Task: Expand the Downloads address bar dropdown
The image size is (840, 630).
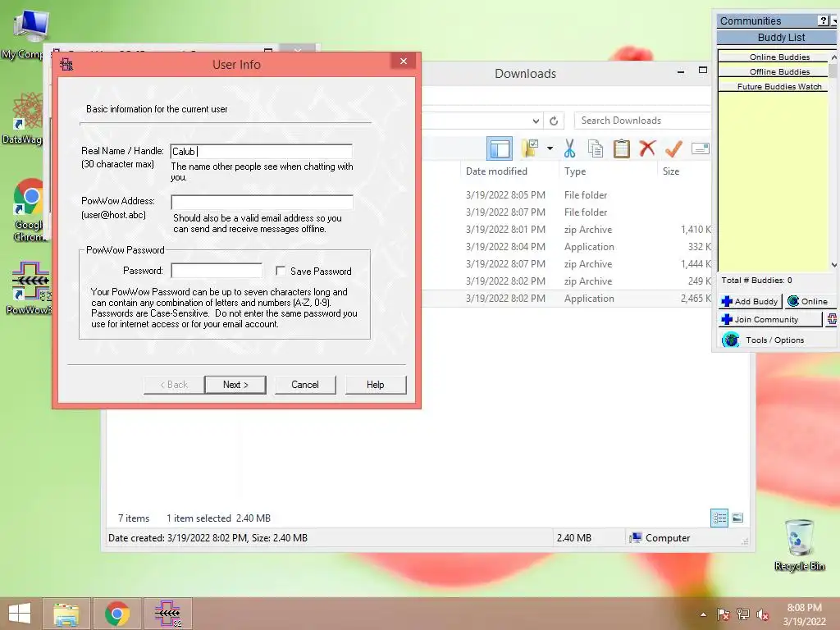Action: [536, 121]
